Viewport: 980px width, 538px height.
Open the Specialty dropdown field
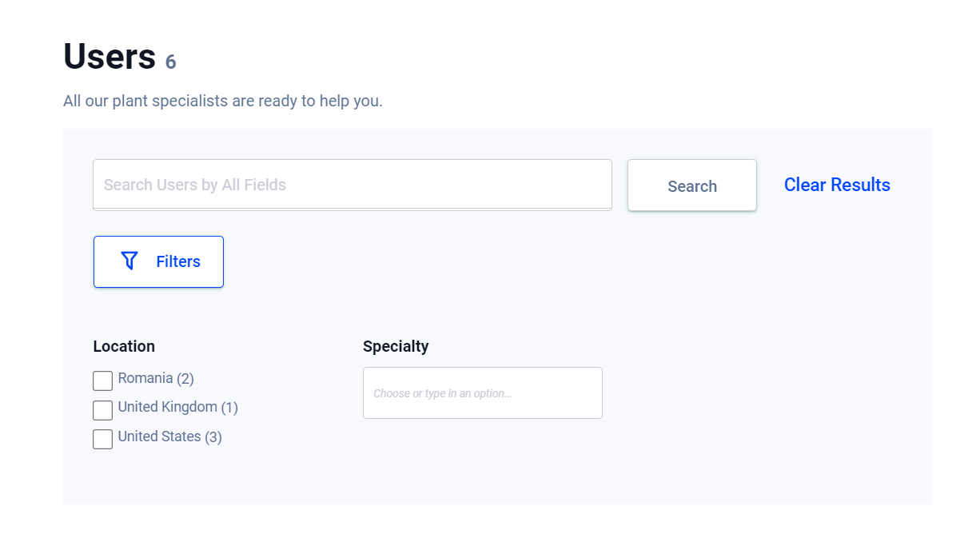tap(482, 393)
